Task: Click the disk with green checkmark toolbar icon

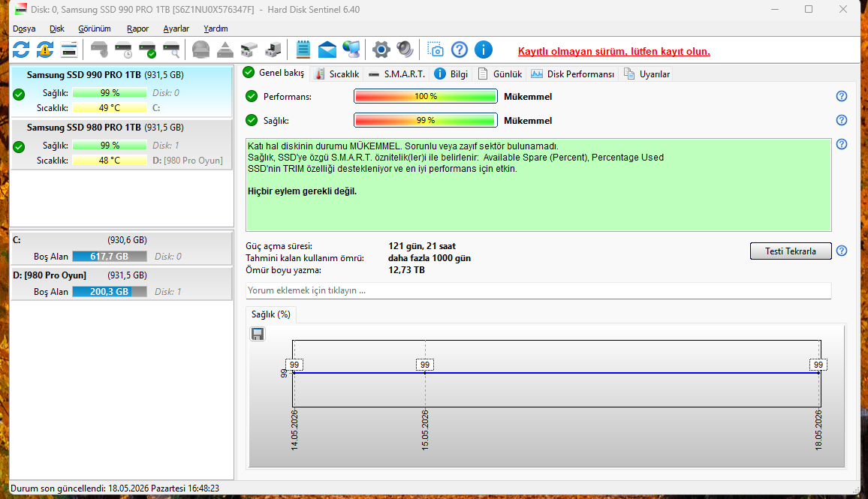Action: [147, 50]
